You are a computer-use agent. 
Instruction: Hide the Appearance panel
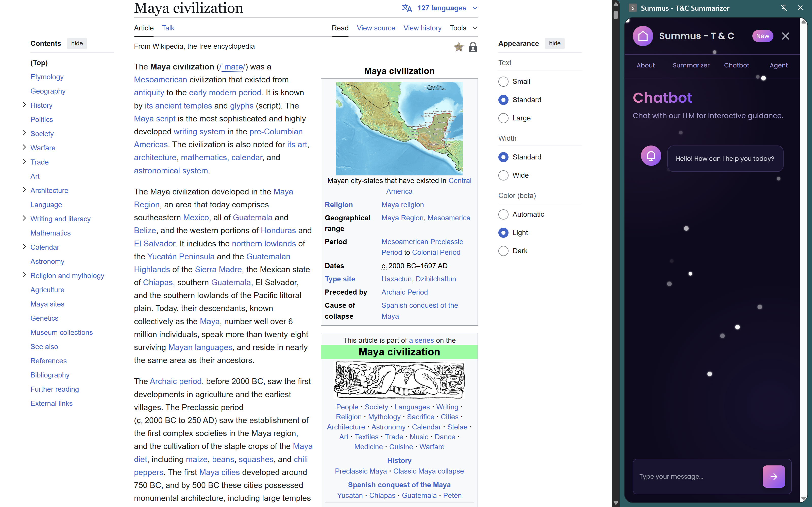coord(554,43)
